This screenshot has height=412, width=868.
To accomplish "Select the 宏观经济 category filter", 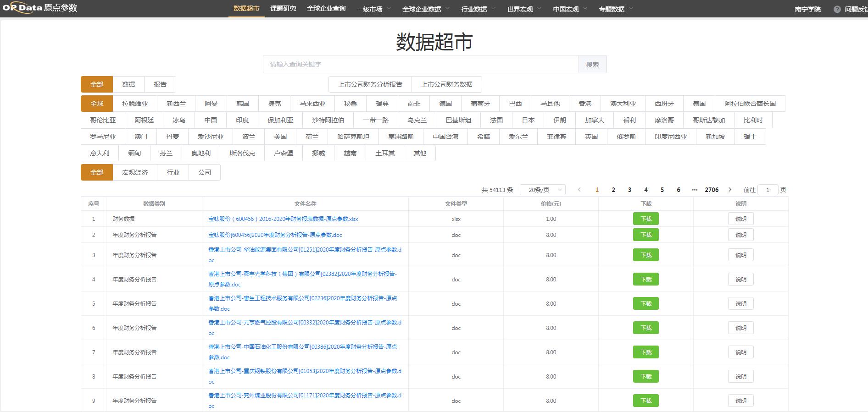I will point(135,172).
